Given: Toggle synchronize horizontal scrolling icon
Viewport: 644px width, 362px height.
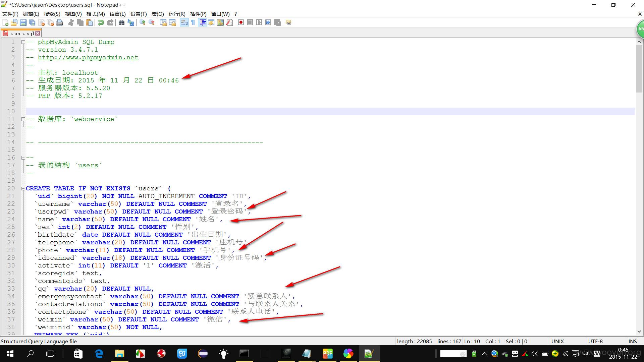Looking at the screenshot, I should tap(172, 22).
